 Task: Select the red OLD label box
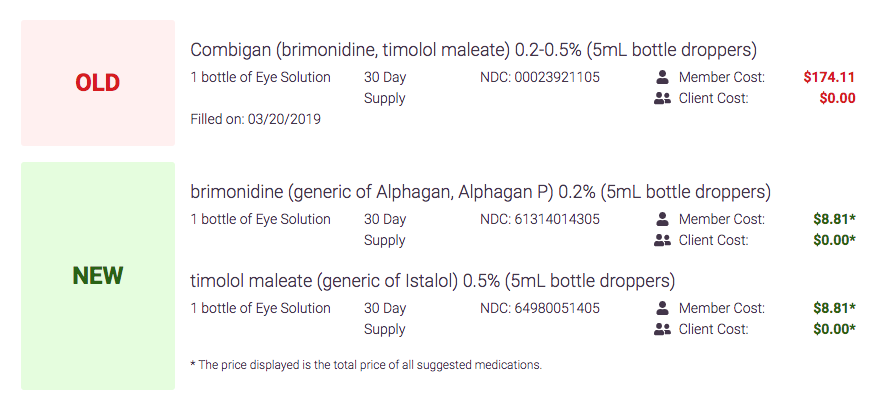click(x=98, y=83)
